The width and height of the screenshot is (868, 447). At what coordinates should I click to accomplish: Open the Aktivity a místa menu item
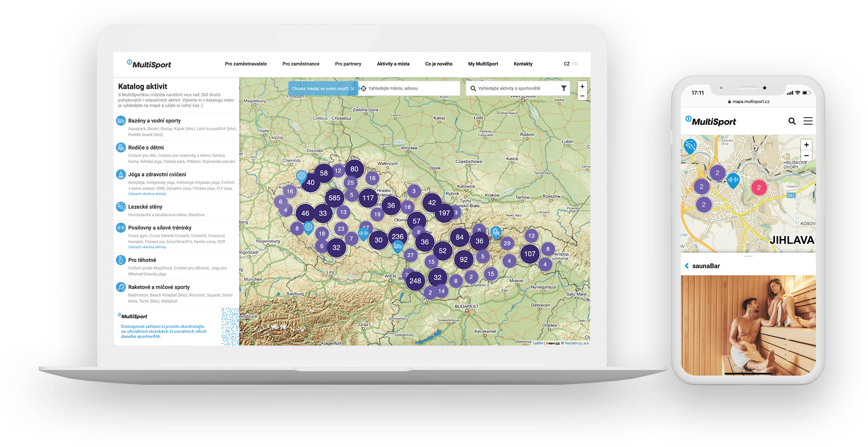(393, 64)
